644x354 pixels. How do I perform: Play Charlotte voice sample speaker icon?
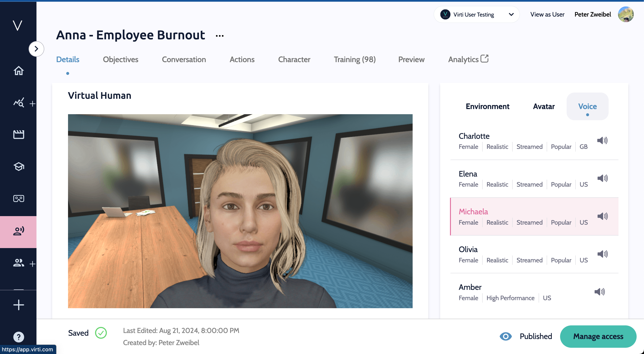click(602, 141)
